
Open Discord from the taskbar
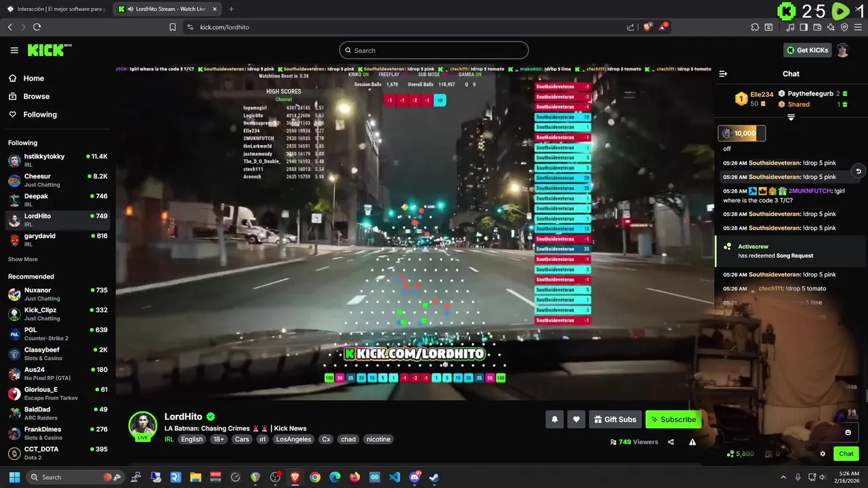tap(414, 477)
